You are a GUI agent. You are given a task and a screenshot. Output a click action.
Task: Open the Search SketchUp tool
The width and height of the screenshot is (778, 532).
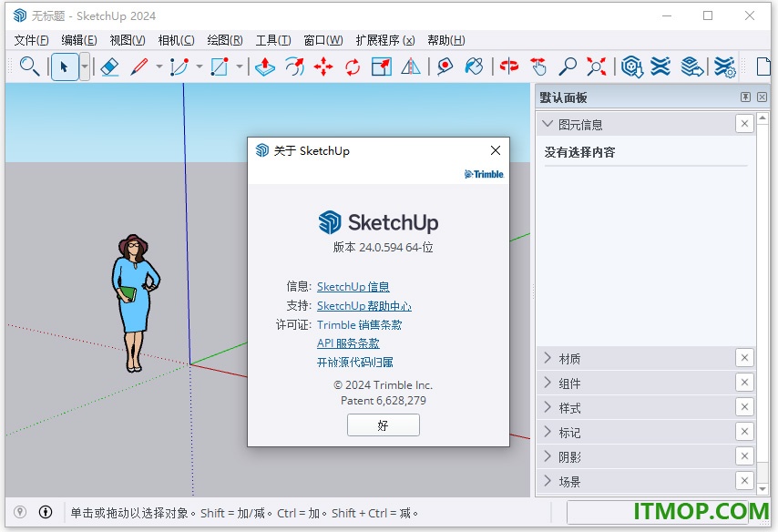coord(29,66)
